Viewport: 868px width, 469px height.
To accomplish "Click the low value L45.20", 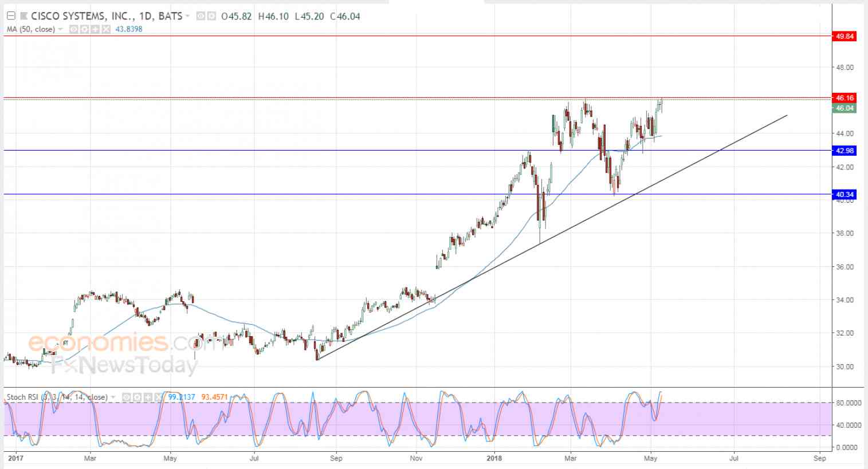I will [309, 16].
